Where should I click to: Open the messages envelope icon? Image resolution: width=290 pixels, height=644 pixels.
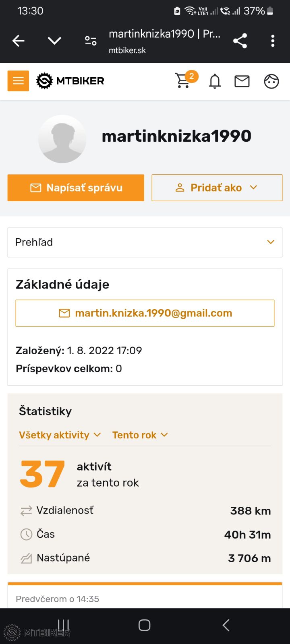click(242, 81)
